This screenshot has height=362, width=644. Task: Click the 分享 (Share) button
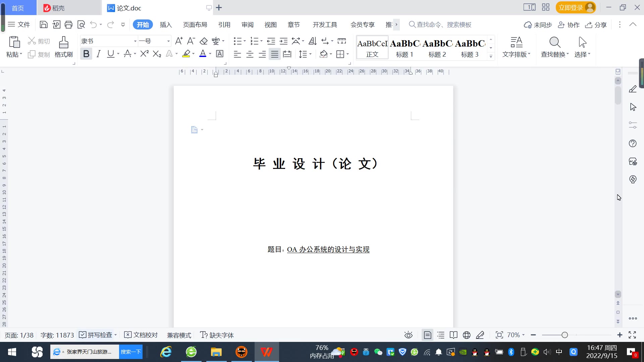pyautogui.click(x=596, y=25)
